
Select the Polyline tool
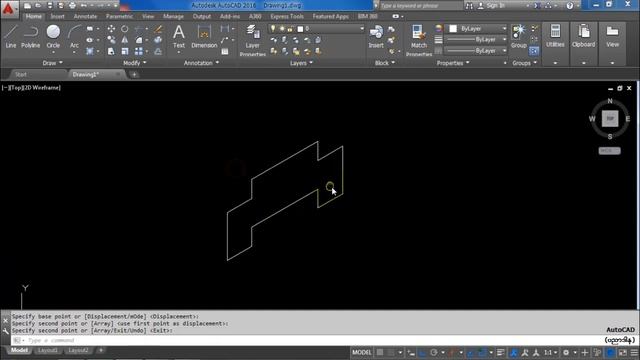31,36
